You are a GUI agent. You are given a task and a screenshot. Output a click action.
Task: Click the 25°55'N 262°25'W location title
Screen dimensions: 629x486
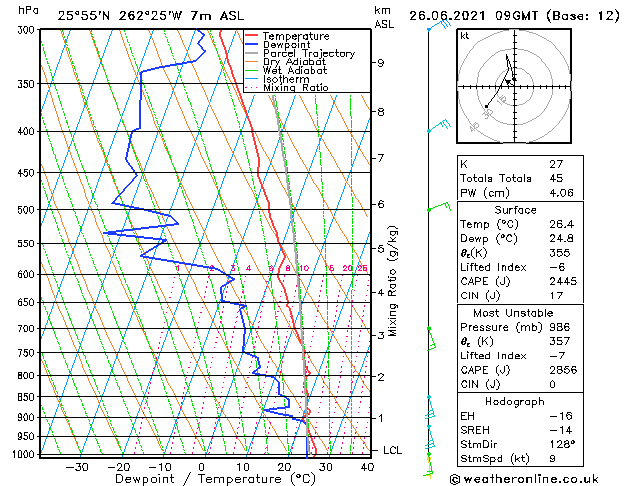click(151, 16)
